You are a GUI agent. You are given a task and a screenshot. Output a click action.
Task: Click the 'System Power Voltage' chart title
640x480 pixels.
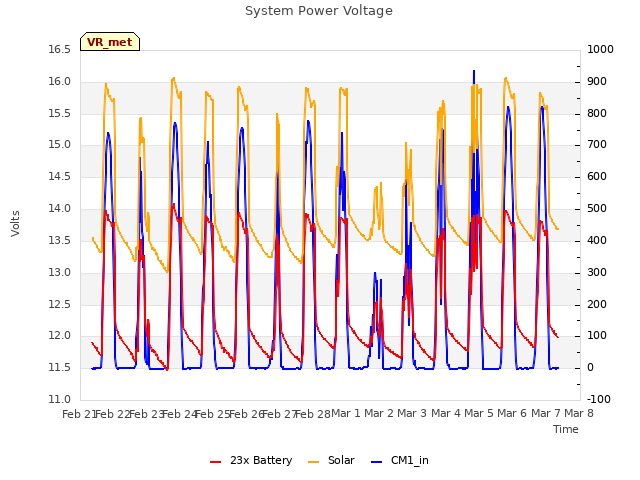319,11
